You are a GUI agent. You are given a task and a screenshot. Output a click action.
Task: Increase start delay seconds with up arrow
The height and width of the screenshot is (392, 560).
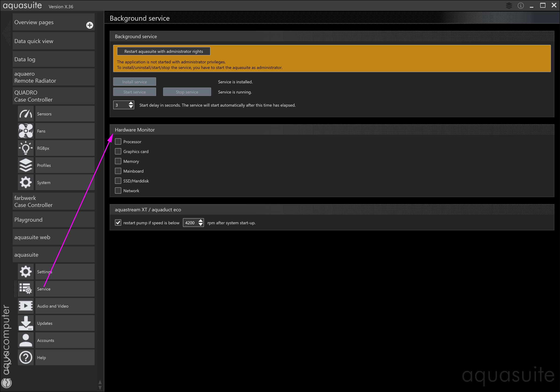(x=131, y=103)
